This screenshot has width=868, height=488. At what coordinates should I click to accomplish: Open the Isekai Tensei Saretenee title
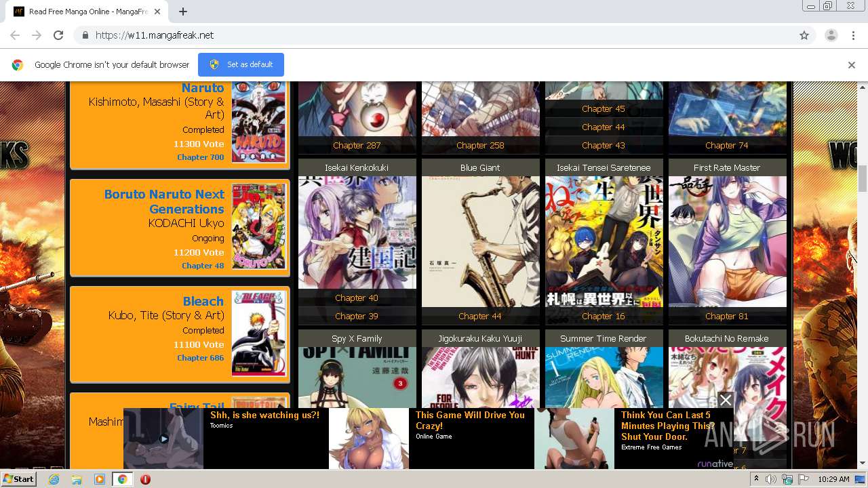click(604, 167)
